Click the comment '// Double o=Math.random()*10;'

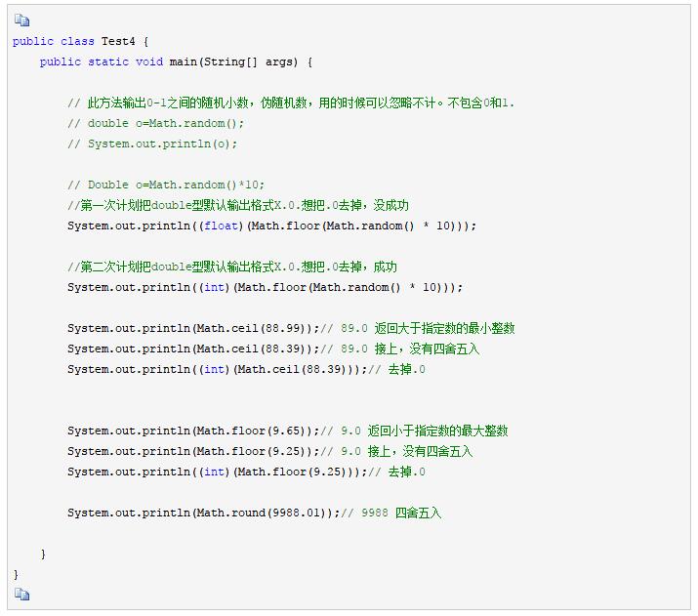pos(166,185)
